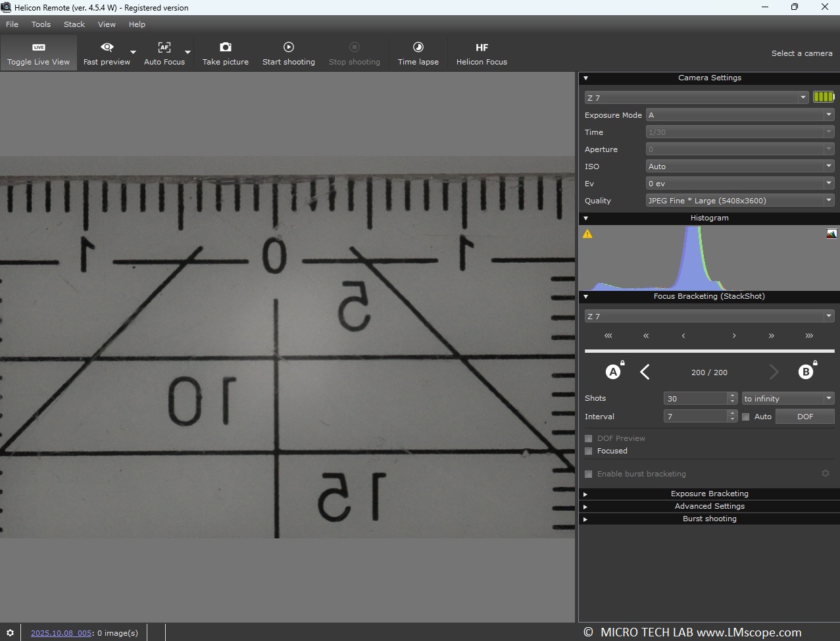Set focus point A marker
The height and width of the screenshot is (641, 840).
pyautogui.click(x=613, y=372)
